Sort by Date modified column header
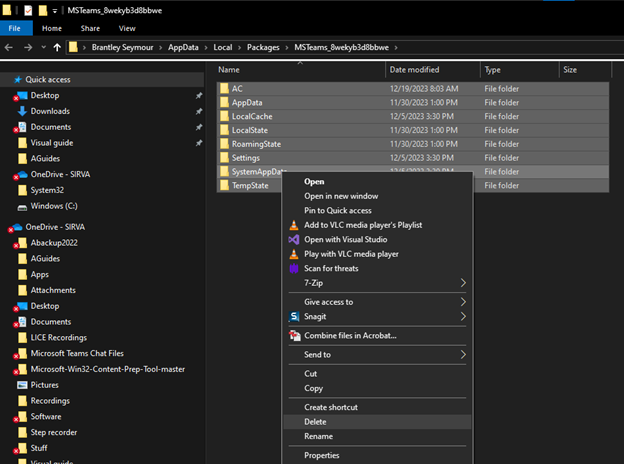The height and width of the screenshot is (464, 624). 414,70
